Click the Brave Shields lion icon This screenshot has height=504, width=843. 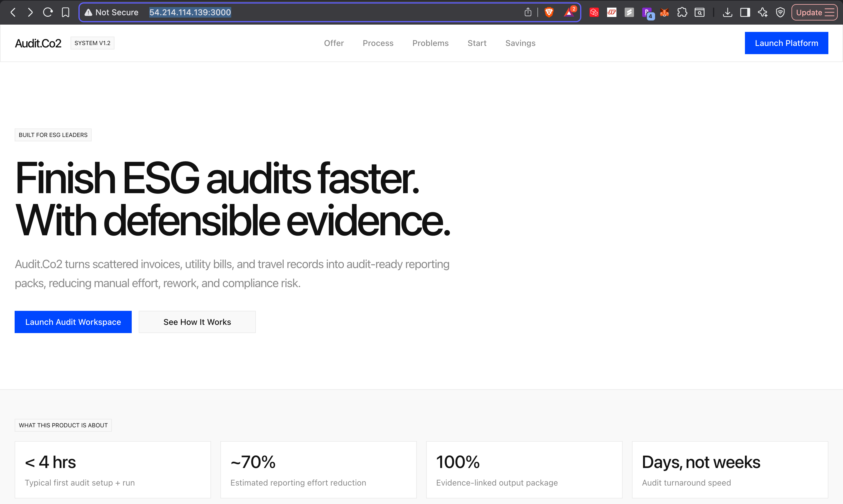[549, 13]
